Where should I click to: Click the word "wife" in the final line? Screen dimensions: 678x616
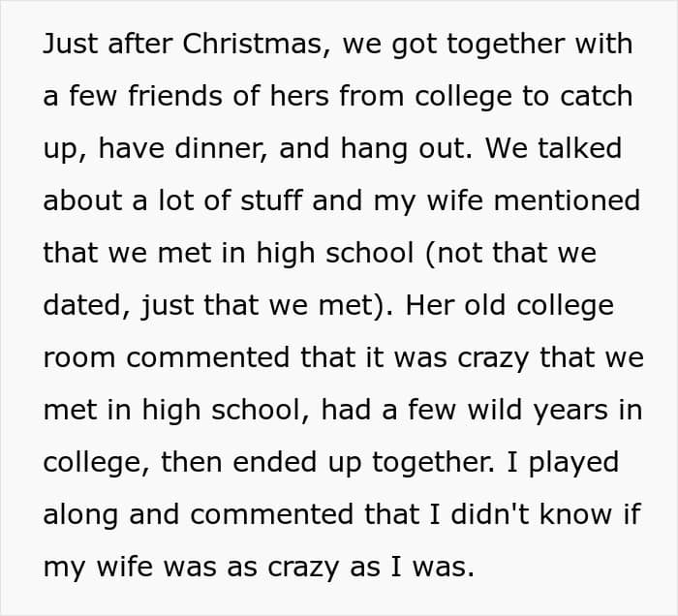pos(125,567)
